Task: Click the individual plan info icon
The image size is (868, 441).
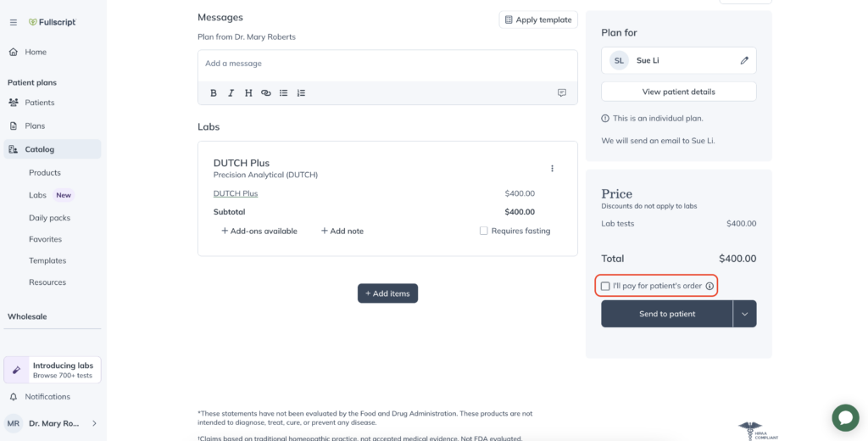Action: click(x=605, y=119)
